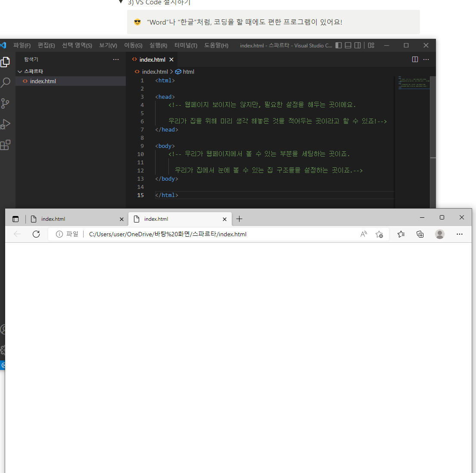The height and width of the screenshot is (473, 476).
Task: Click line 15 closing html tag in editor
Action: [166, 195]
